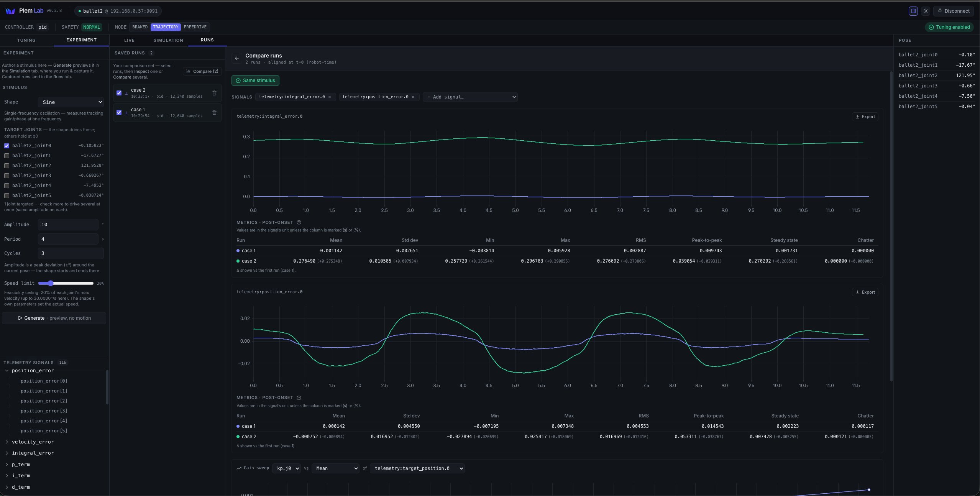Switch to the Simulation tab
This screenshot has width=980, height=496.
coord(168,40)
